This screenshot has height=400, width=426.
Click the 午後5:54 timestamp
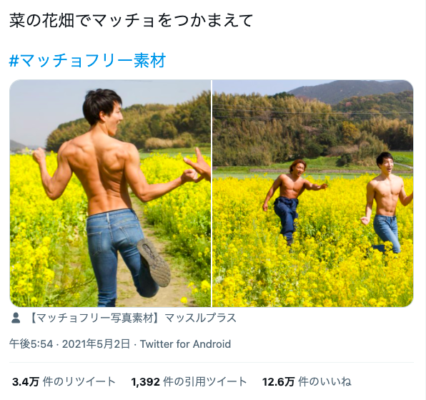(x=31, y=344)
